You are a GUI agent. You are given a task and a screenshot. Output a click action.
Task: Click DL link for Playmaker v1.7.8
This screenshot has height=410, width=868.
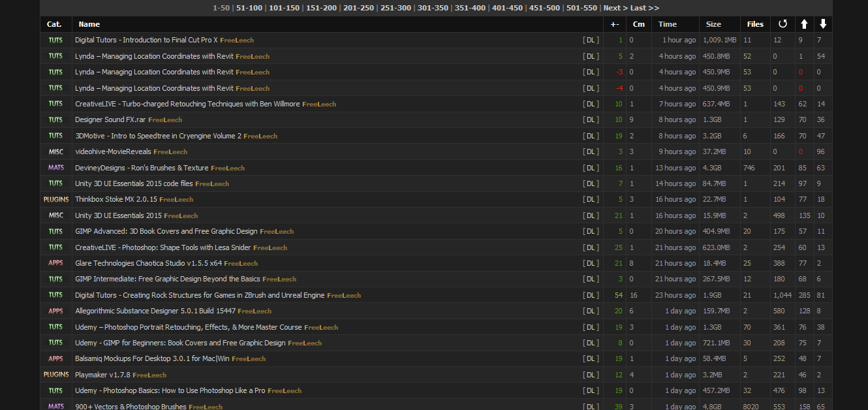click(x=591, y=375)
